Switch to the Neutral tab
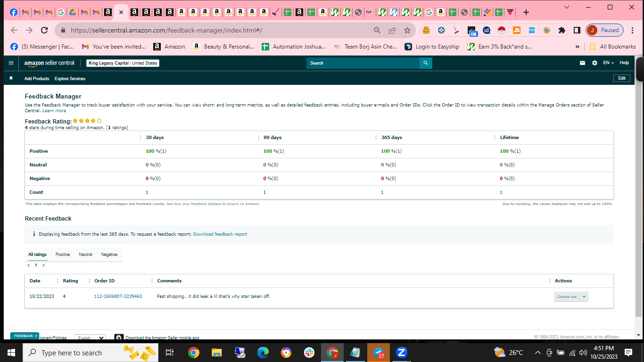644x362 pixels. (x=85, y=255)
